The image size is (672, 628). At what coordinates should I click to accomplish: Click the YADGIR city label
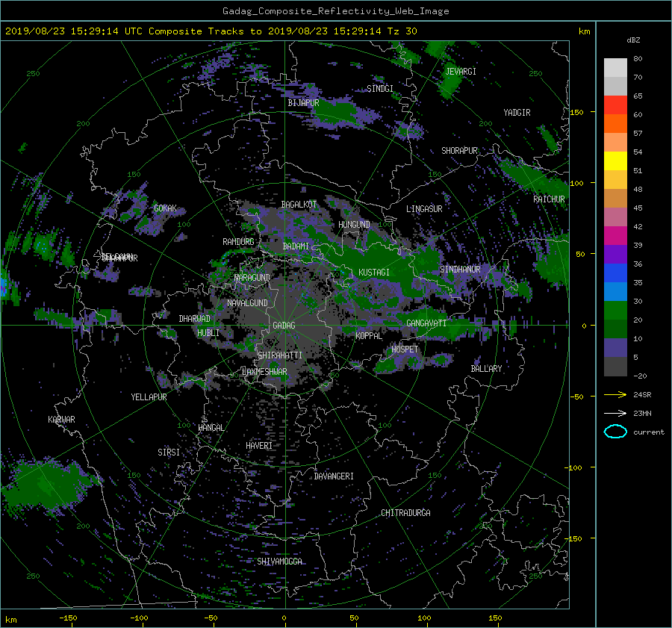tap(517, 113)
